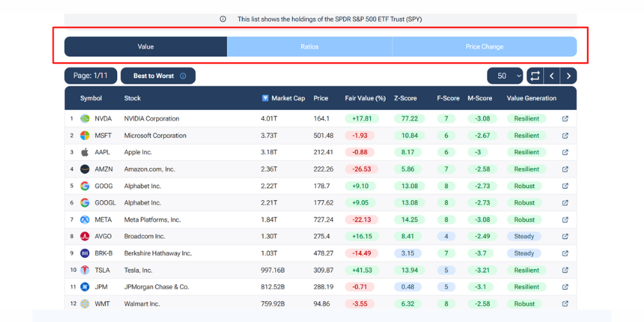Viewport: 644px width, 322px height.
Task: Open external link for GOOGL row
Action: (565, 203)
